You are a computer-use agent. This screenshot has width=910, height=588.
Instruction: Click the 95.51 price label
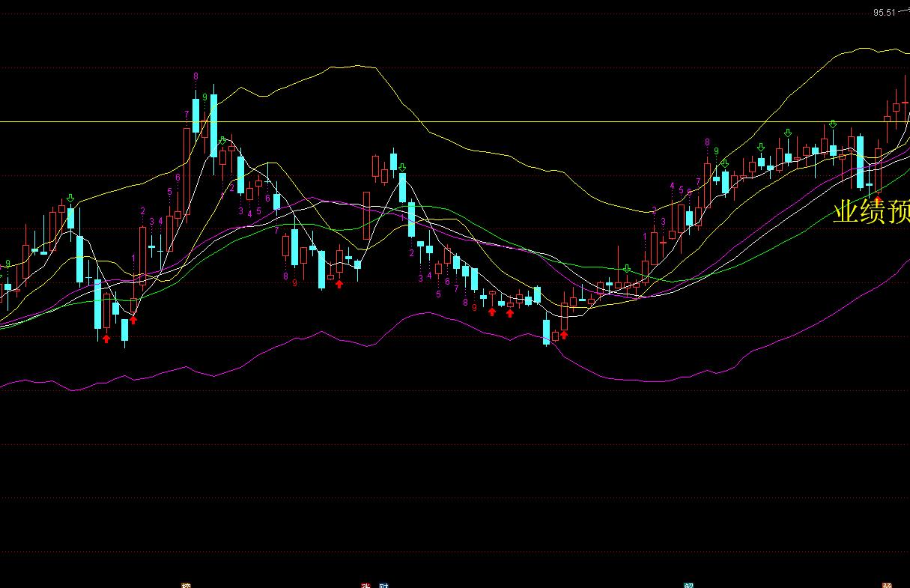885,12
